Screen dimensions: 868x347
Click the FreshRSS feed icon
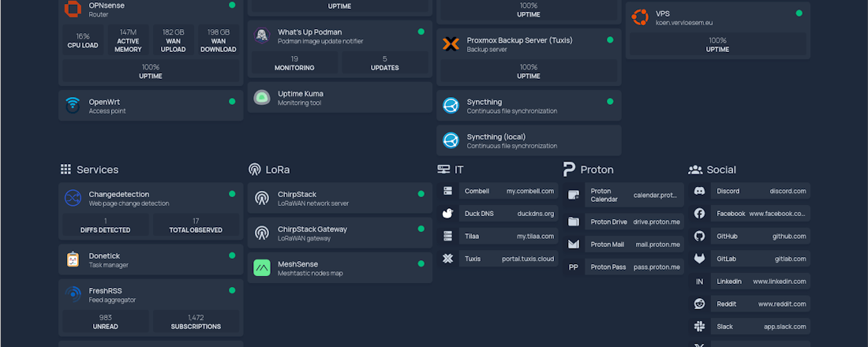73,294
